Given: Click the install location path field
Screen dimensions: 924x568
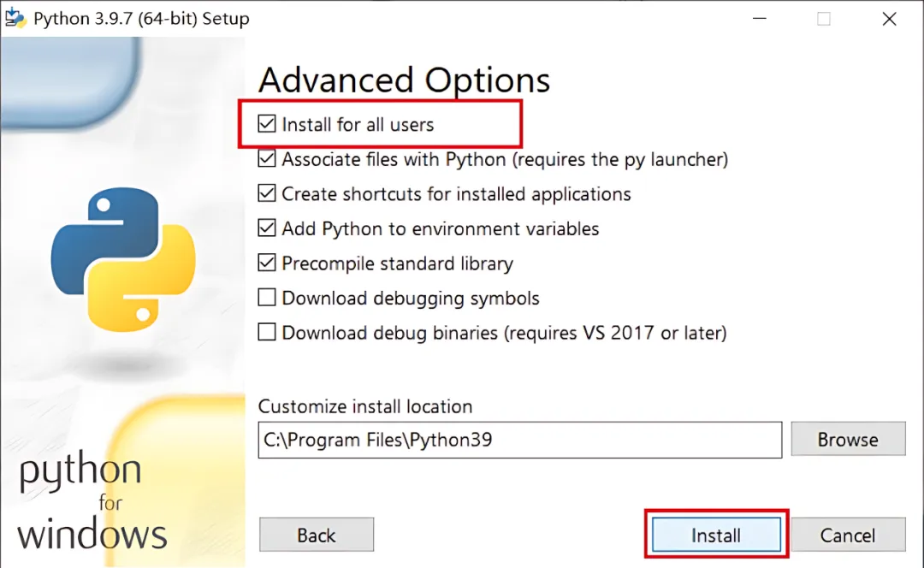Looking at the screenshot, I should point(520,440).
